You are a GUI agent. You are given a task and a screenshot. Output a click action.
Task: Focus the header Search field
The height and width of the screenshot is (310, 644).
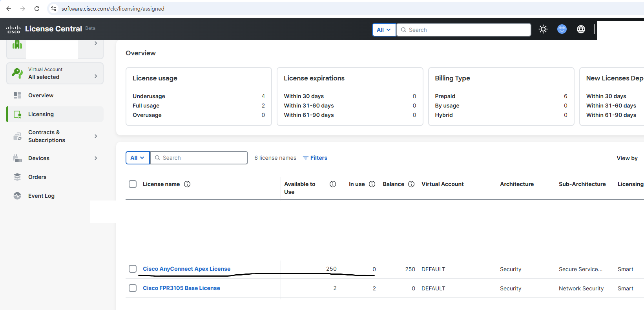click(x=463, y=30)
